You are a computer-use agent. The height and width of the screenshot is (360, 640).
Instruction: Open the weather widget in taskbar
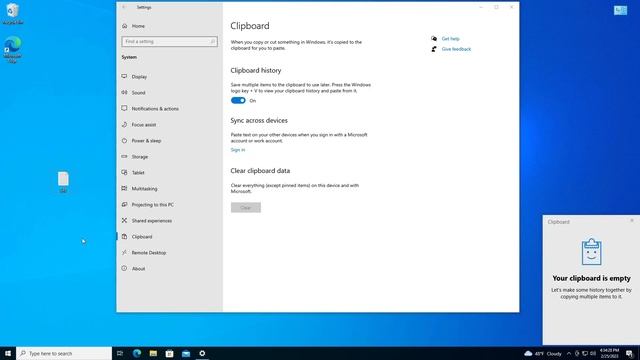[x=543, y=353]
